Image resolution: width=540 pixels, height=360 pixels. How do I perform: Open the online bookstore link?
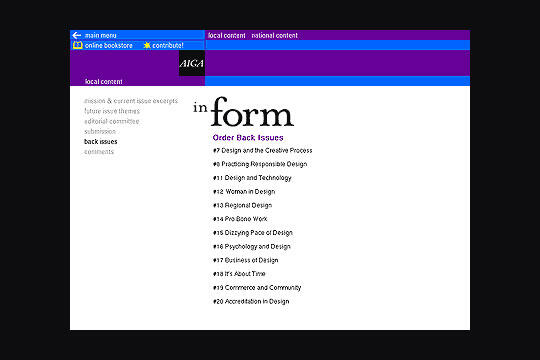coord(108,45)
